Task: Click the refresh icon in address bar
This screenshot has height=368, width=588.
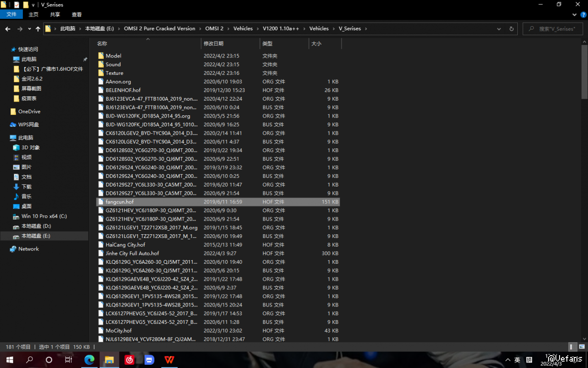Action: click(x=511, y=28)
